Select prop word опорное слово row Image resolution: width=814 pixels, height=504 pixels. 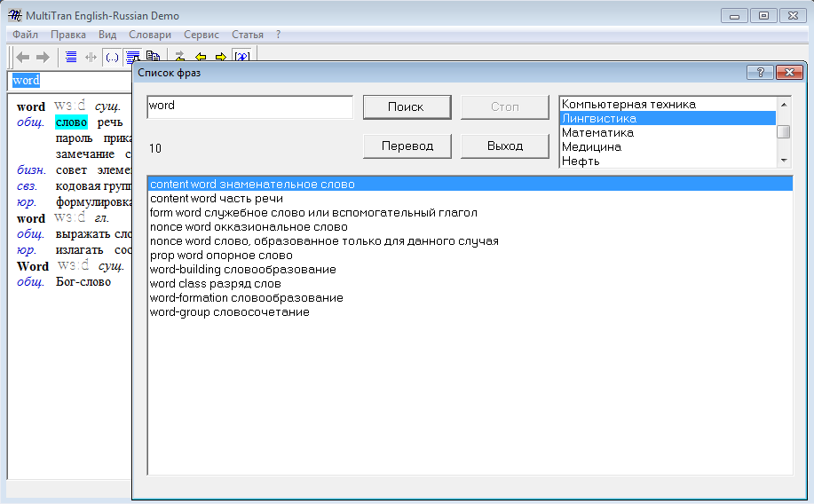click(x=470, y=256)
